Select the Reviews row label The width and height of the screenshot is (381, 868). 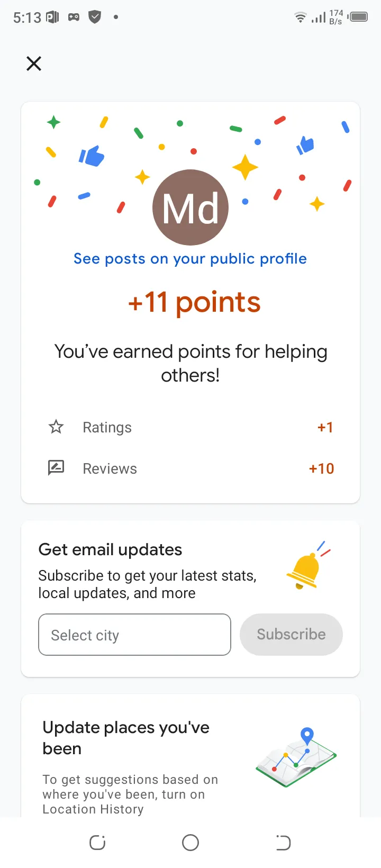[110, 469]
